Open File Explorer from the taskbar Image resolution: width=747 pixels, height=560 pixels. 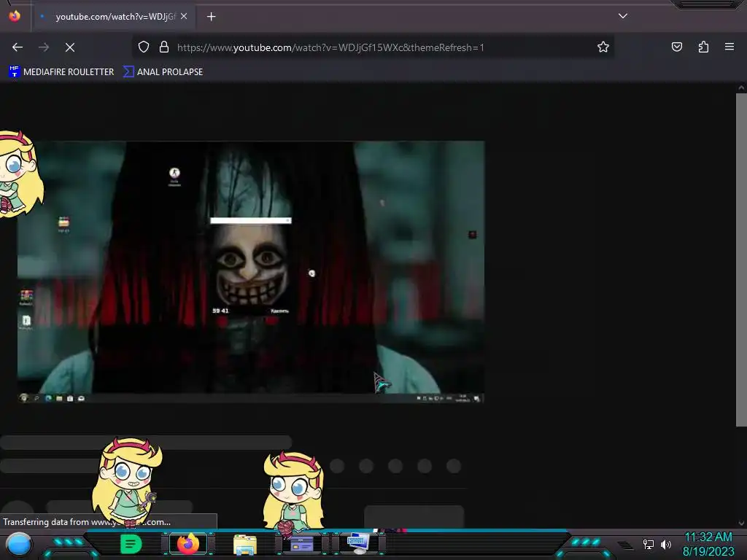click(245, 545)
